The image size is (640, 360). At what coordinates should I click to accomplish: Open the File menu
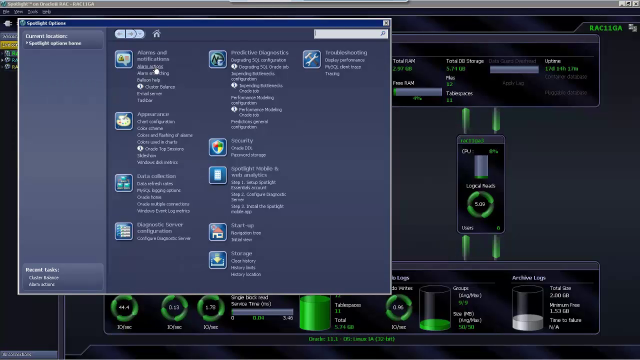(x=6, y=12)
